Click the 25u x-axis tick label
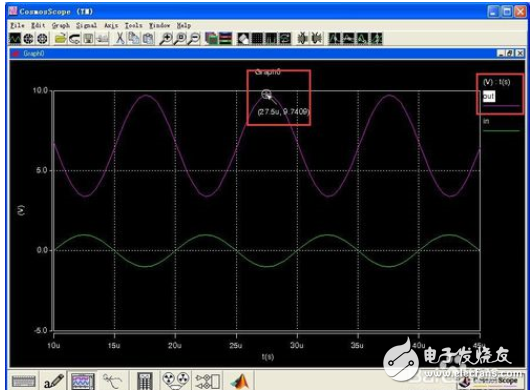The height and width of the screenshot is (390, 531). (236, 345)
